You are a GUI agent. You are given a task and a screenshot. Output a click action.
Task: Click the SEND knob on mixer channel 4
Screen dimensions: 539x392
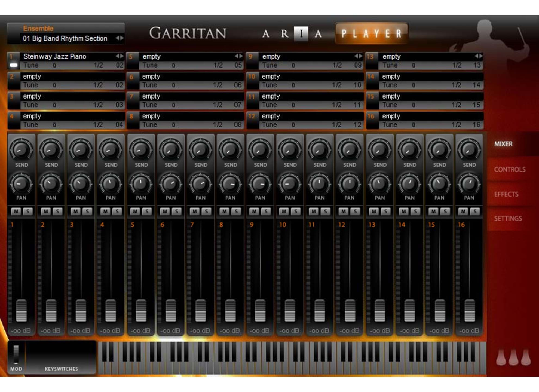[x=111, y=150]
